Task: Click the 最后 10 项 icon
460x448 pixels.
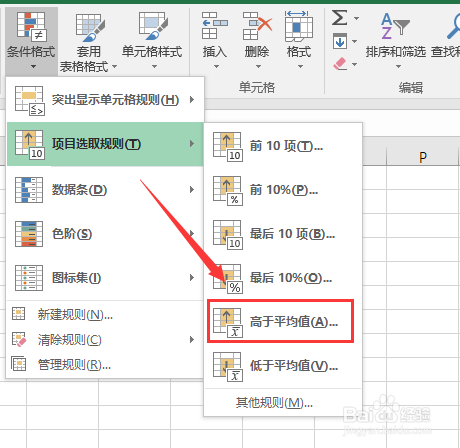Action: pos(228,235)
